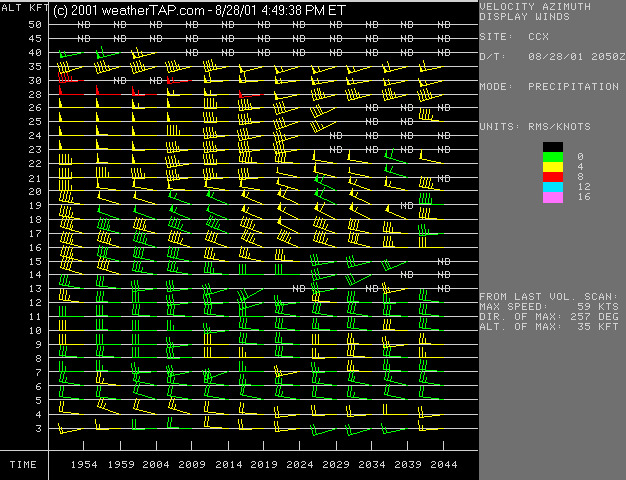Image resolution: width=626 pixels, height=480 pixels.
Task: Select the 2044 time label
Action: 444,465
